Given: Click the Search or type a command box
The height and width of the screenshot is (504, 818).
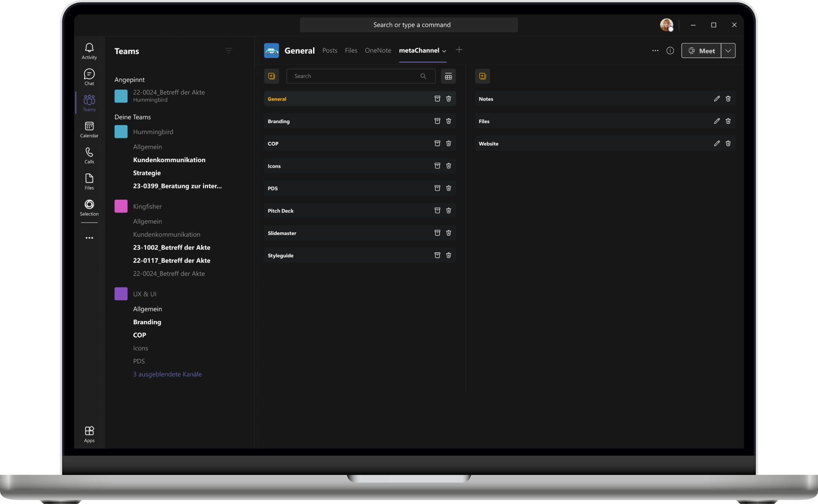Looking at the screenshot, I should pyautogui.click(x=409, y=25).
